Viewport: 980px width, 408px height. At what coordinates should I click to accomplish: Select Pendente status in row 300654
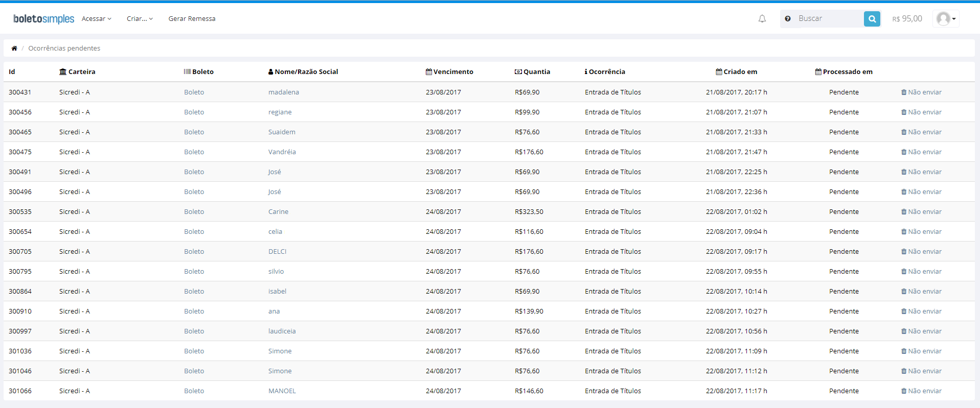coord(844,232)
